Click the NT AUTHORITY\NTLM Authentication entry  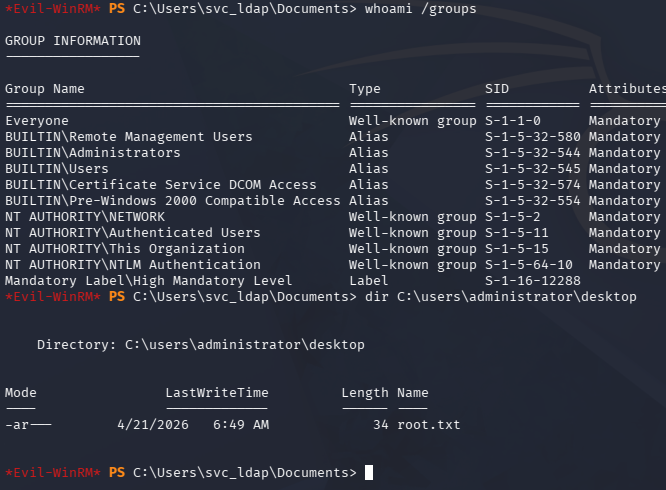coord(133,265)
